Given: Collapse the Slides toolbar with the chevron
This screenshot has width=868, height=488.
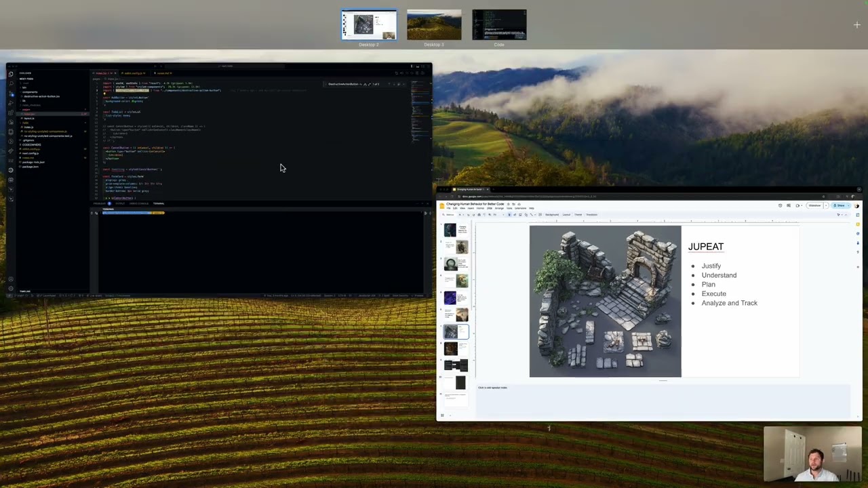Looking at the screenshot, I should (x=845, y=215).
